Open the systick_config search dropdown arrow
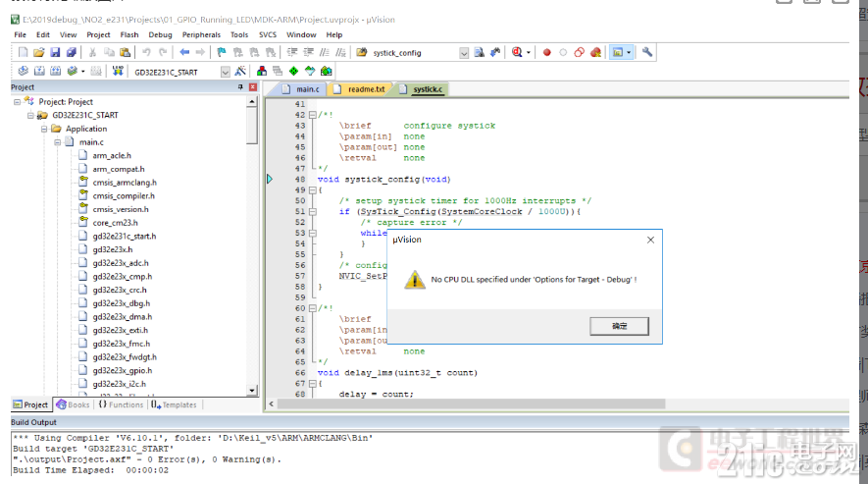868x484 pixels. 464,53
